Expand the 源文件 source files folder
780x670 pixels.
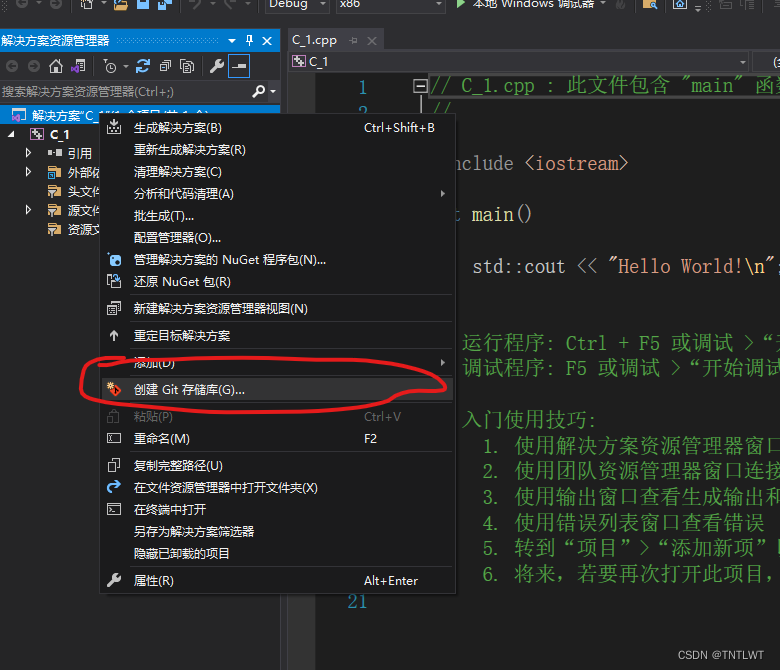pos(28,210)
